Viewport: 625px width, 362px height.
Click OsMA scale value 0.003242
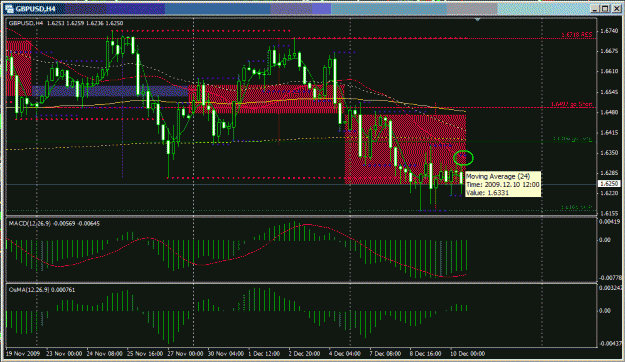tap(611, 287)
